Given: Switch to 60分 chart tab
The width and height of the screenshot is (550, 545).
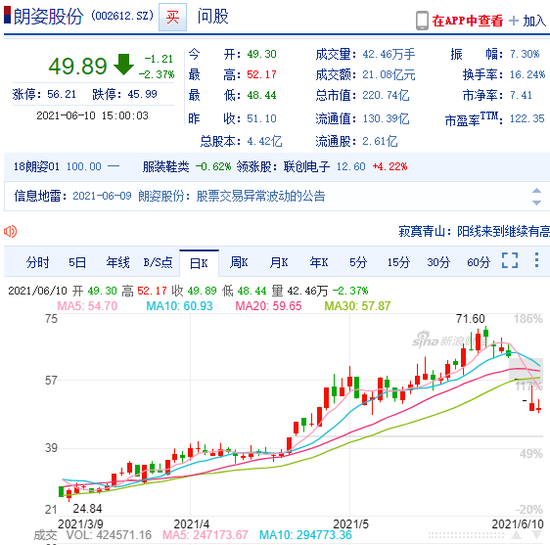Looking at the screenshot, I should coord(478,262).
